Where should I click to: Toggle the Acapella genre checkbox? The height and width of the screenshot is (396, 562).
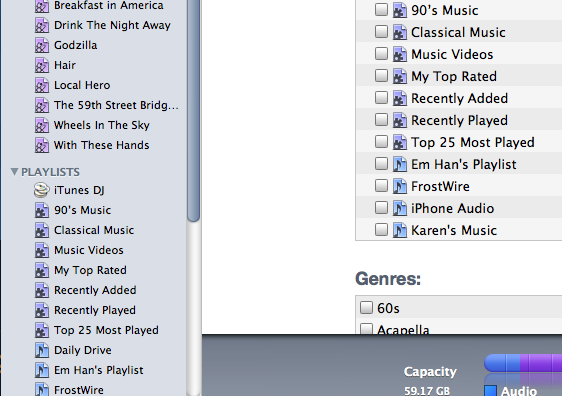coord(366,329)
